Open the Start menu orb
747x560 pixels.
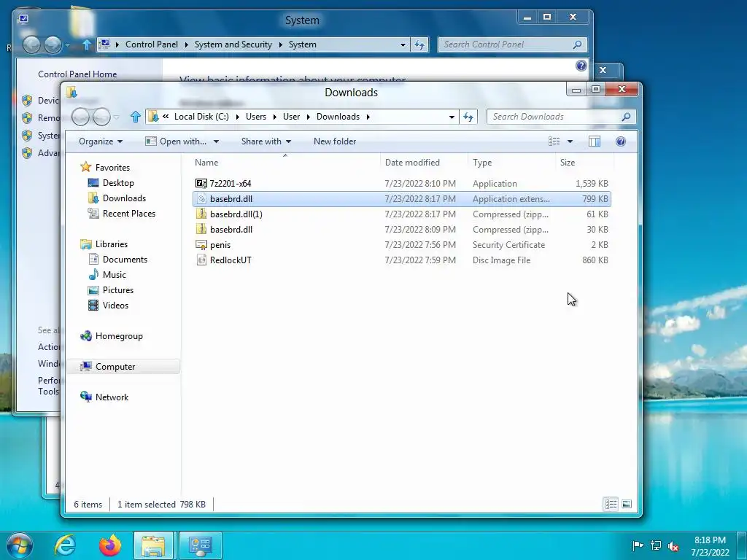19,545
